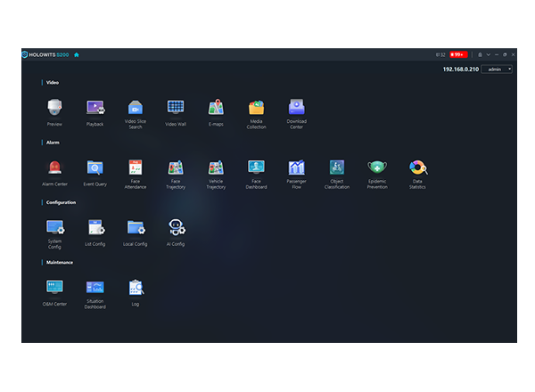Launch the Playback module
Viewport: 535px width, 392px height.
(x=95, y=108)
